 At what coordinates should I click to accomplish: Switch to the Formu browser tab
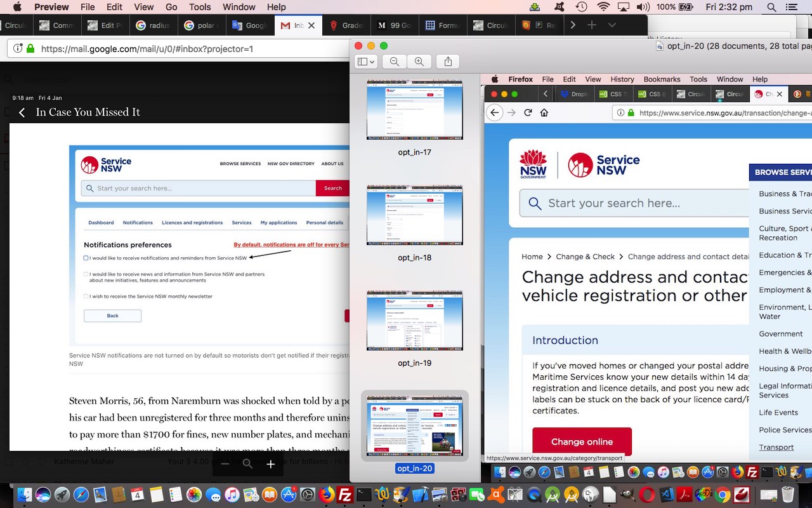[x=443, y=25]
